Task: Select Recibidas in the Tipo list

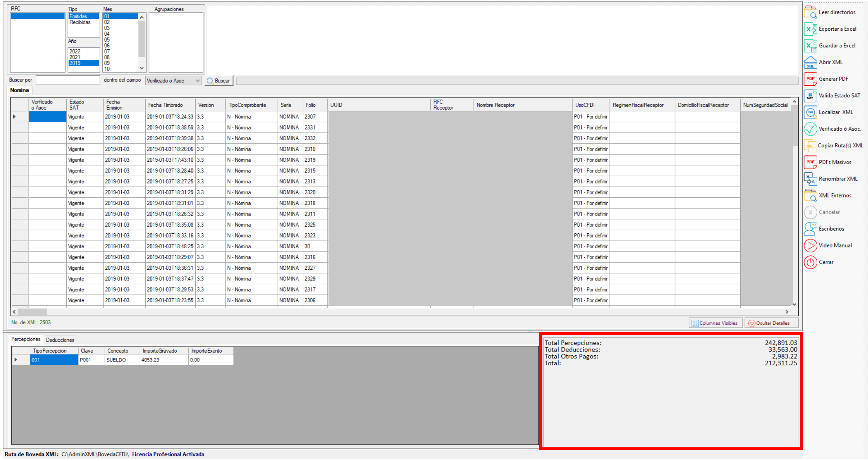Action: point(80,22)
